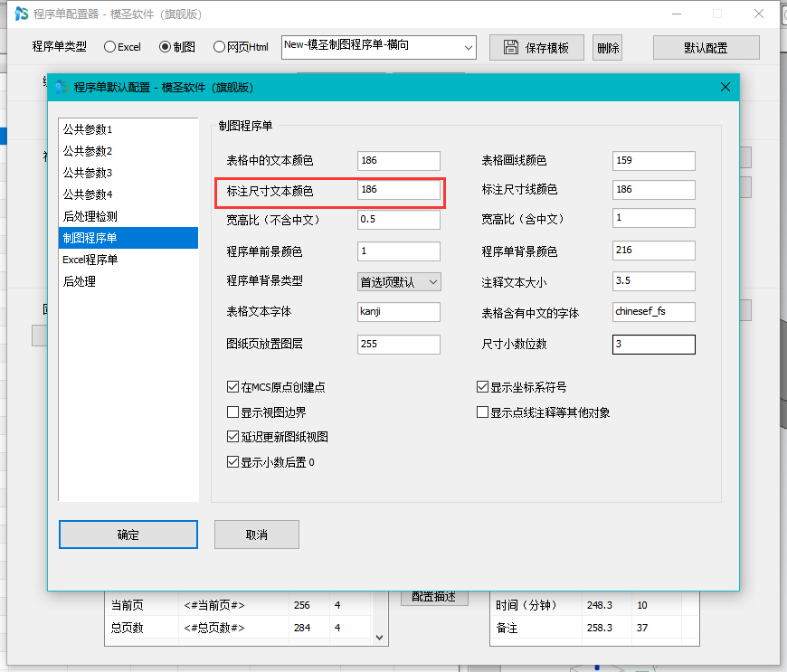The image size is (787, 672).
Task: Close the 程序单默认配置 dialog
Action: click(725, 87)
